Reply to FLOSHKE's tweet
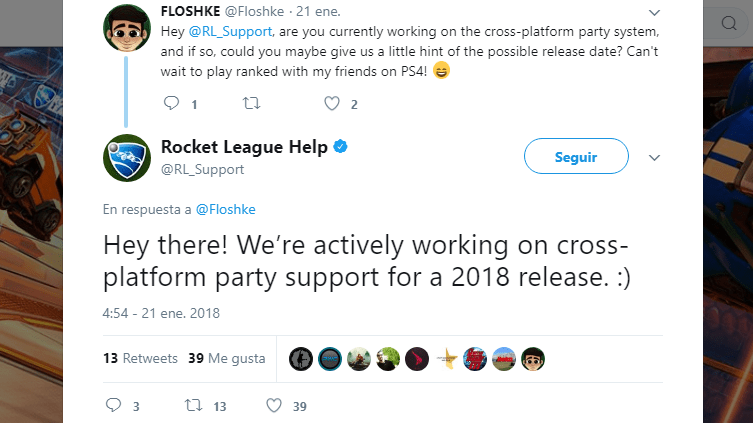Image resolution: width=753 pixels, height=423 pixels. pyautogui.click(x=171, y=103)
